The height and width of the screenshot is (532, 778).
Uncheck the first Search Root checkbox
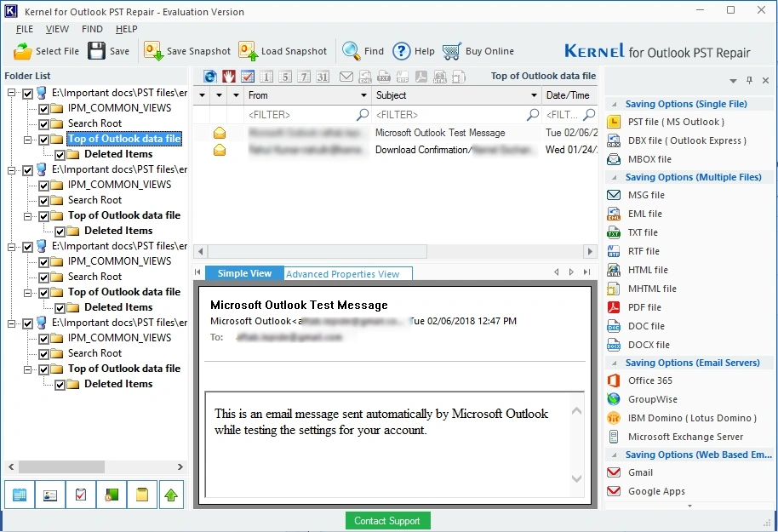point(43,124)
